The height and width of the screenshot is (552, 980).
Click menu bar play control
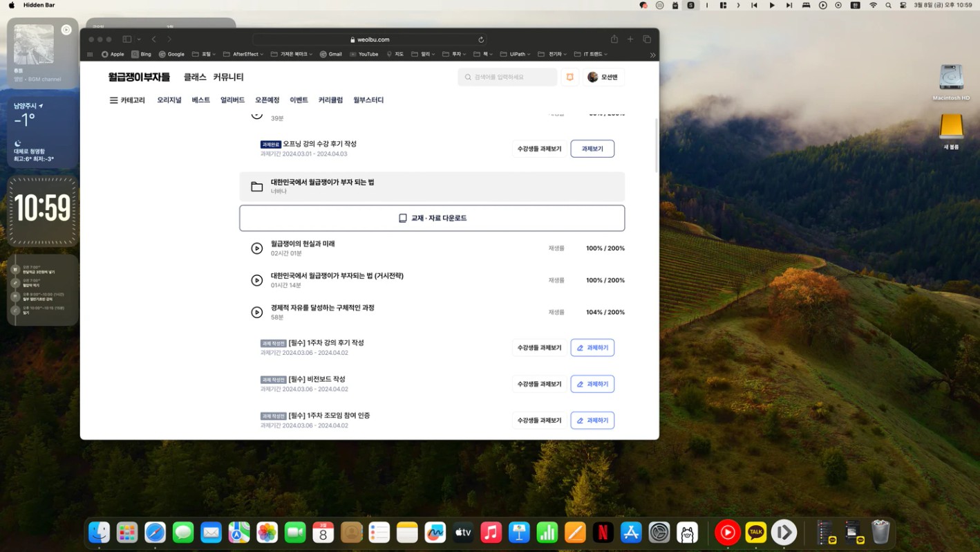point(772,6)
